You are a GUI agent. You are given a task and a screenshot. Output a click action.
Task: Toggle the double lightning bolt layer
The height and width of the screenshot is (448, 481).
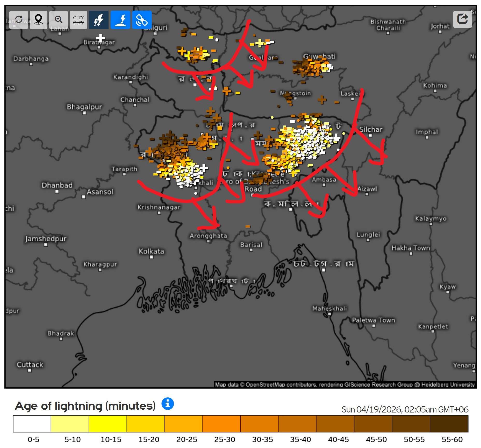(99, 20)
